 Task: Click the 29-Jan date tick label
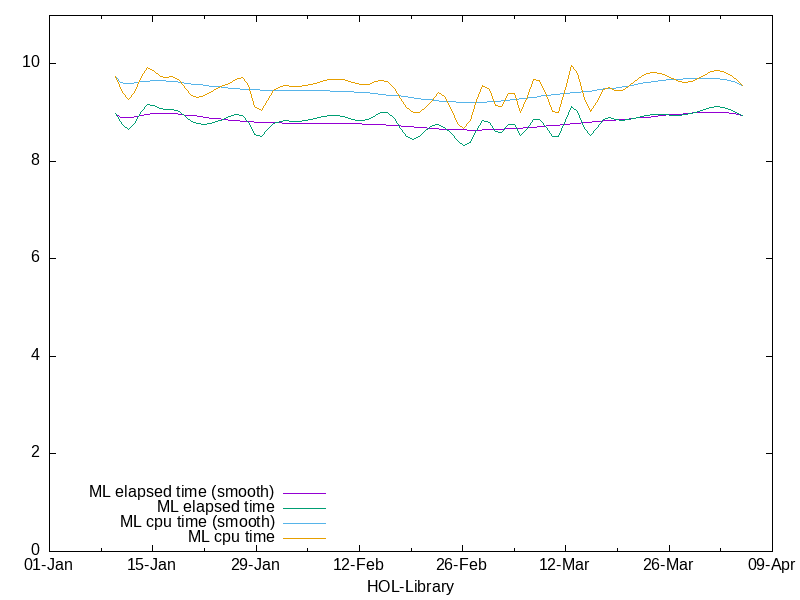point(255,565)
